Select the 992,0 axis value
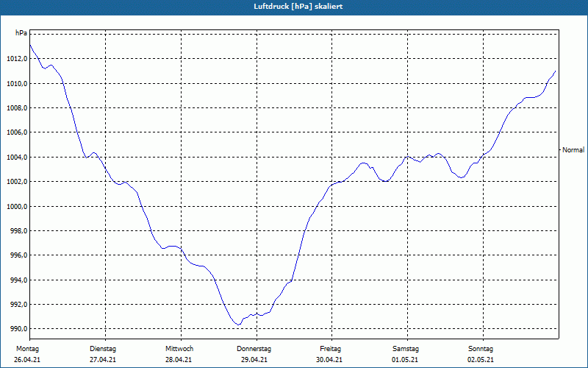Image resolution: width=588 pixels, height=368 pixels. click(x=18, y=305)
